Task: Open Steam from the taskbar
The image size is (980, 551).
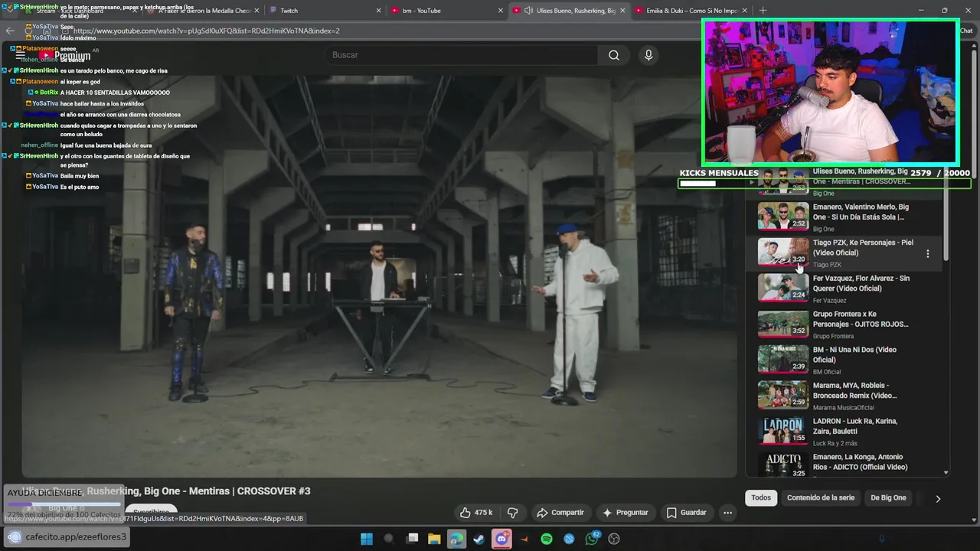Action: [479, 539]
